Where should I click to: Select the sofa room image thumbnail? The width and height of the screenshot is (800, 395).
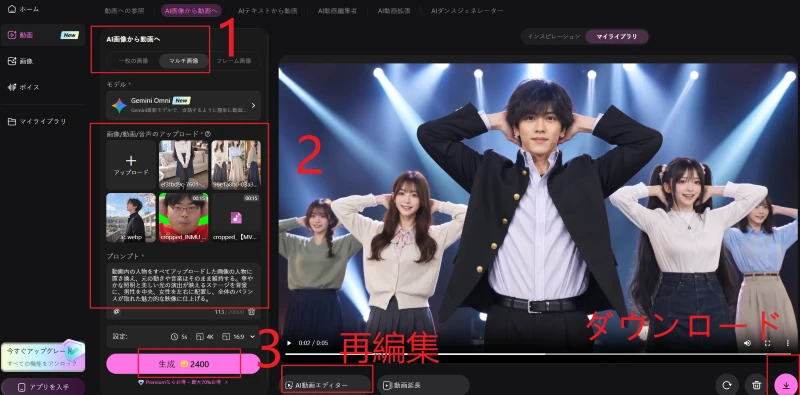pyautogui.click(x=183, y=165)
